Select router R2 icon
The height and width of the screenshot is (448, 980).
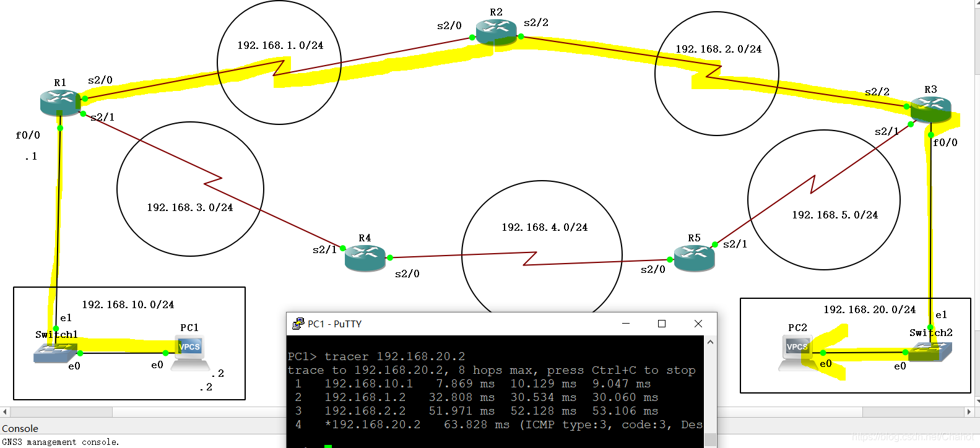[496, 32]
